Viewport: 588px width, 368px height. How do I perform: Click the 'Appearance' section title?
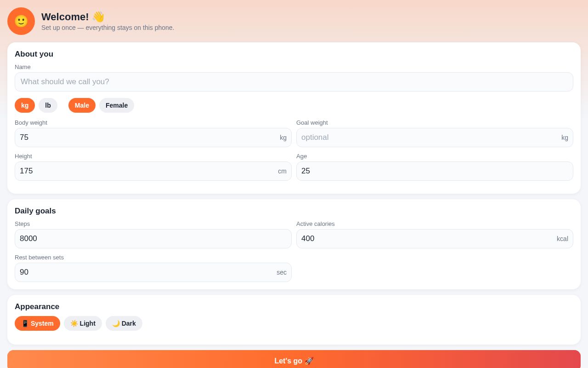click(x=37, y=307)
